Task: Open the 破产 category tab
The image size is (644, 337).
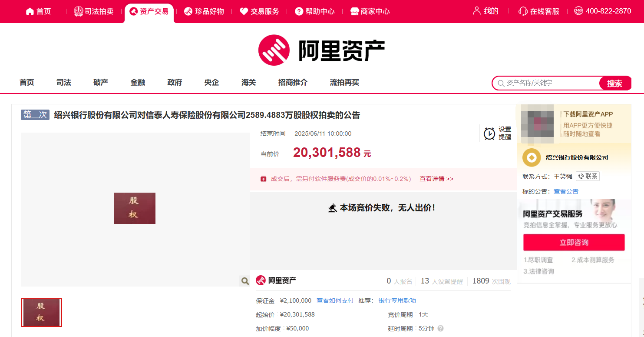Action: pos(101,82)
